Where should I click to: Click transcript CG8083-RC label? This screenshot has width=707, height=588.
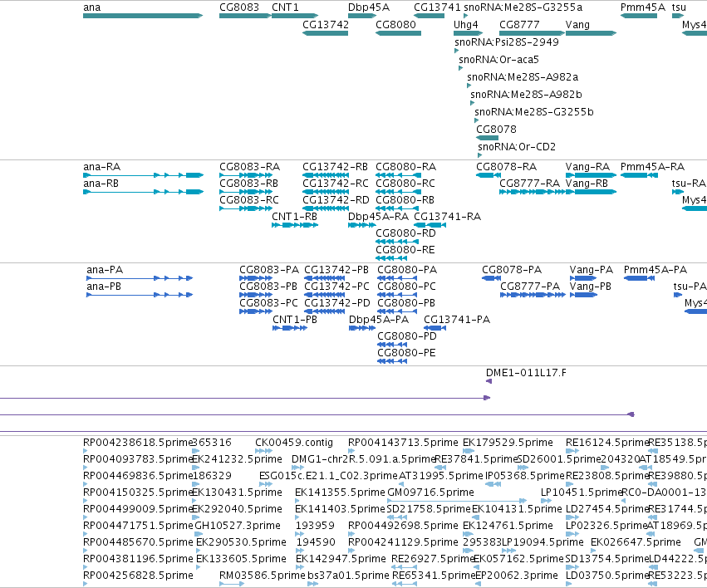tap(249, 200)
